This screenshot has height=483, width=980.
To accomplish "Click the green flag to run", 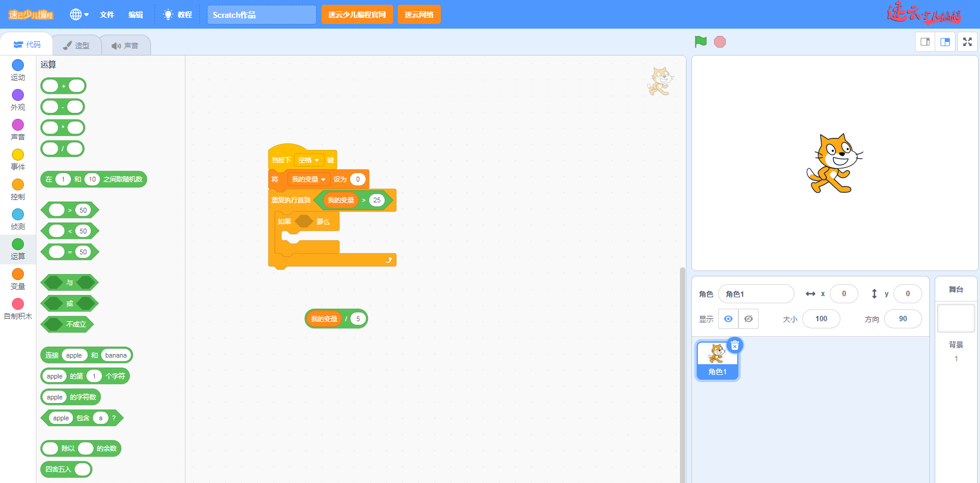I will [701, 42].
